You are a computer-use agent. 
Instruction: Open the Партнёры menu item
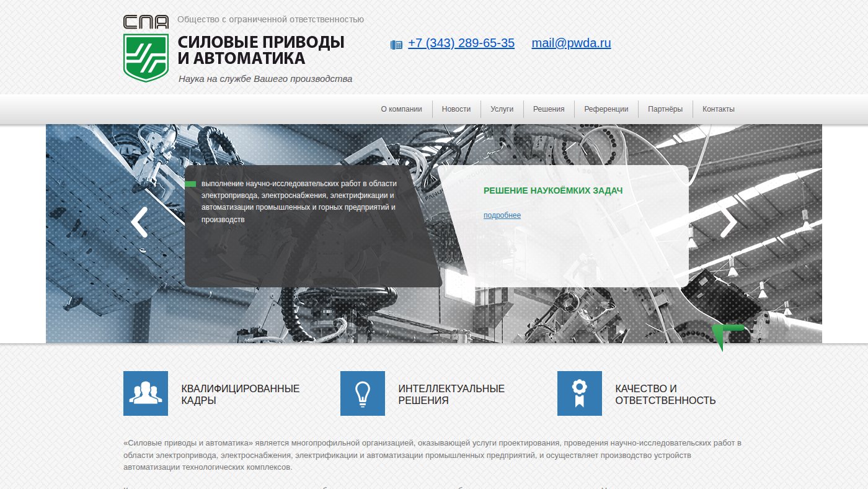point(665,109)
